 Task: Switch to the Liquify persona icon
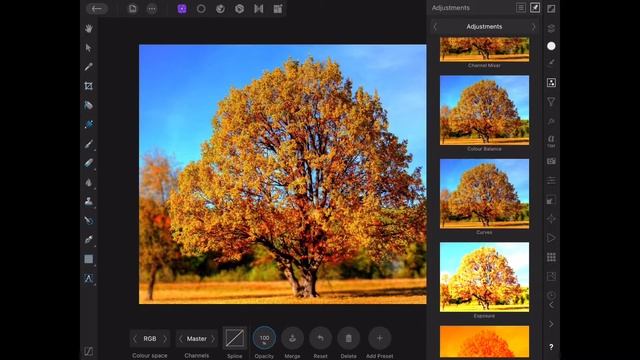[220, 9]
